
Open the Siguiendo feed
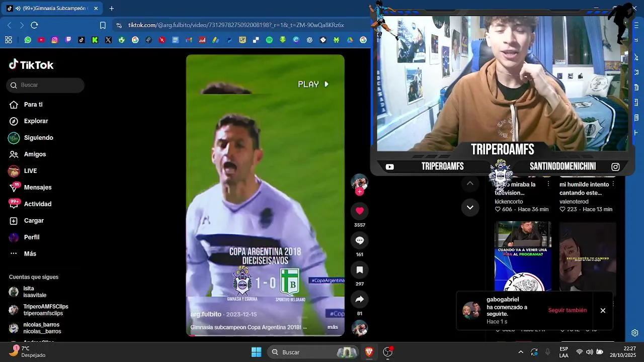click(x=38, y=138)
